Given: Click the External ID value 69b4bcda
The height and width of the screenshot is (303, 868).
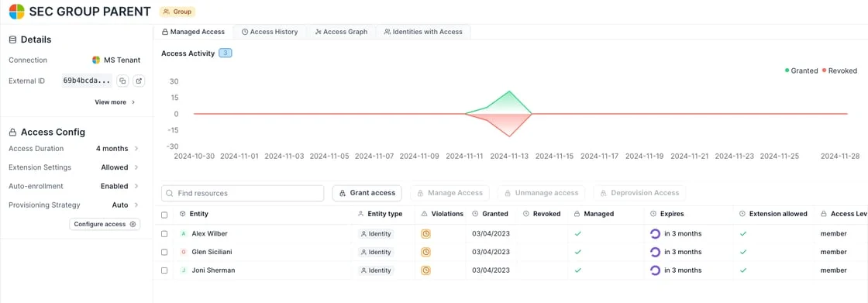Looking at the screenshot, I should tap(86, 81).
